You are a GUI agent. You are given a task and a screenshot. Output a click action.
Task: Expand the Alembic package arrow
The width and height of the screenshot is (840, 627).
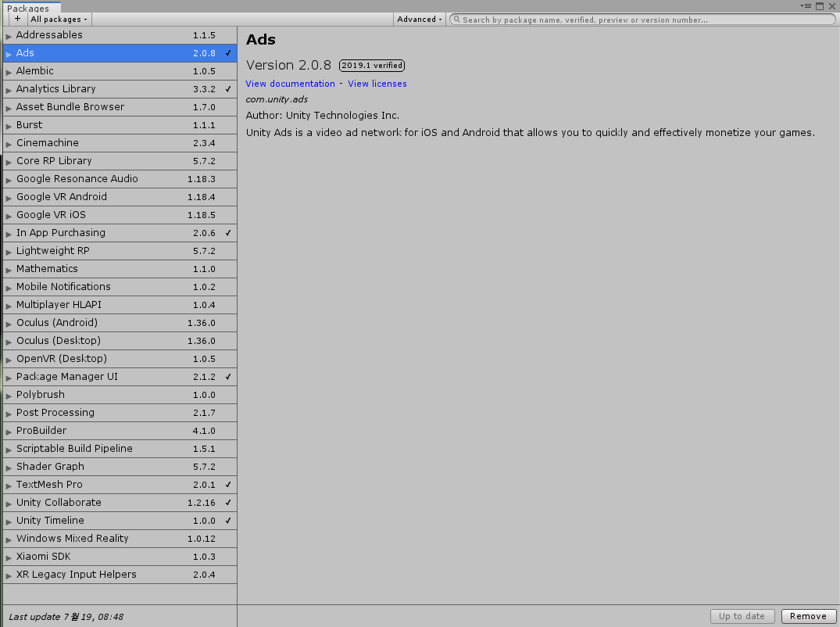pyautogui.click(x=9, y=72)
